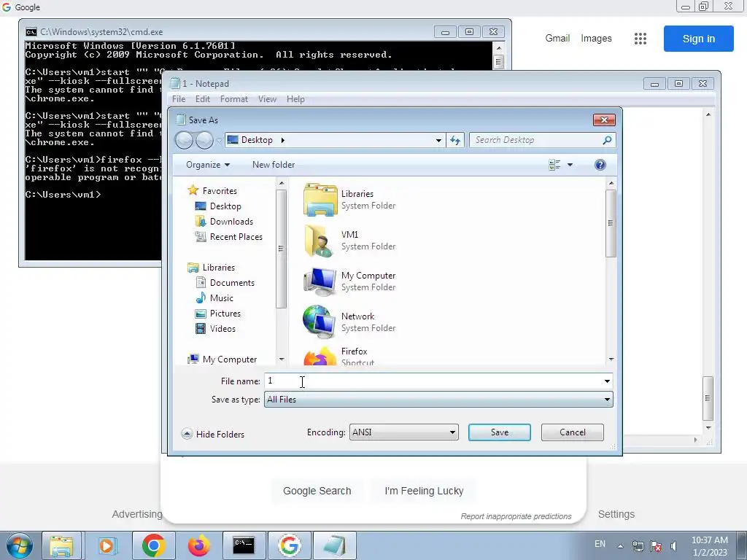Click the Hide Folders toggle

coord(213,434)
